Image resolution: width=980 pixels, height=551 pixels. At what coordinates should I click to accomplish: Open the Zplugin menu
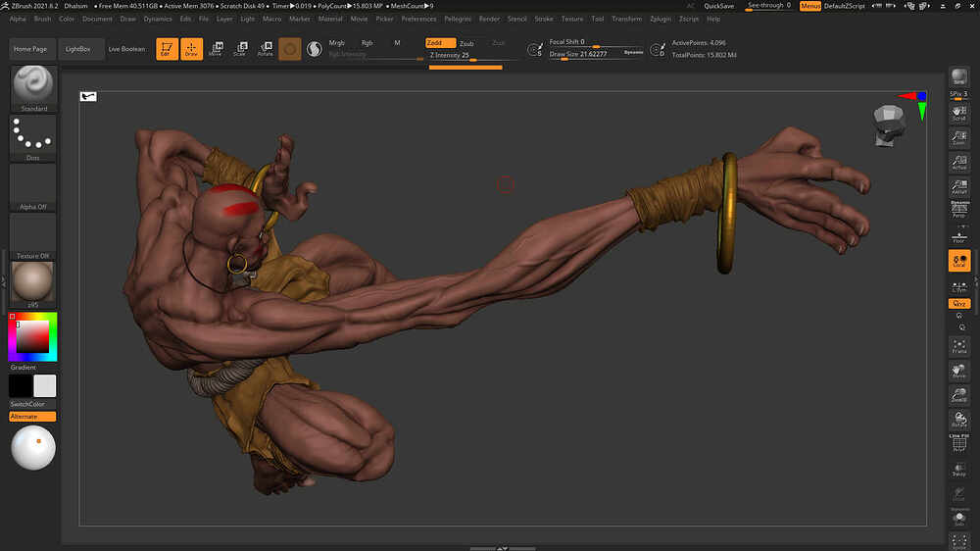click(x=661, y=19)
